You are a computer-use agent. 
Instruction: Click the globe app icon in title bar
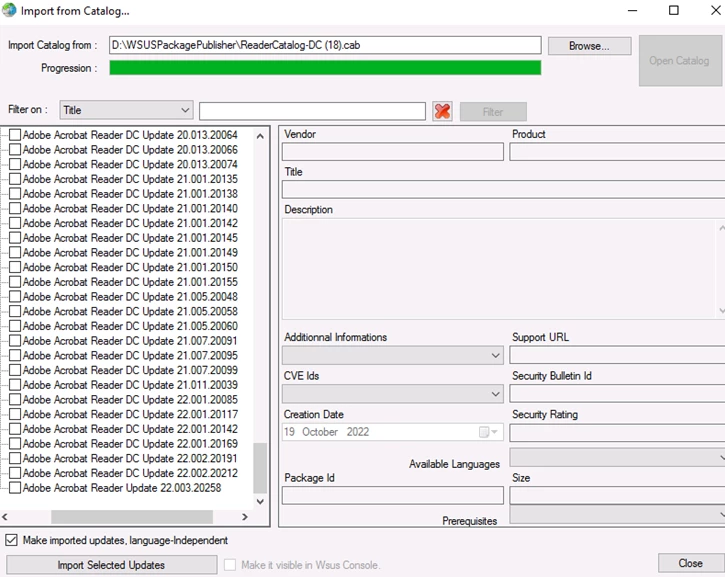coord(9,10)
